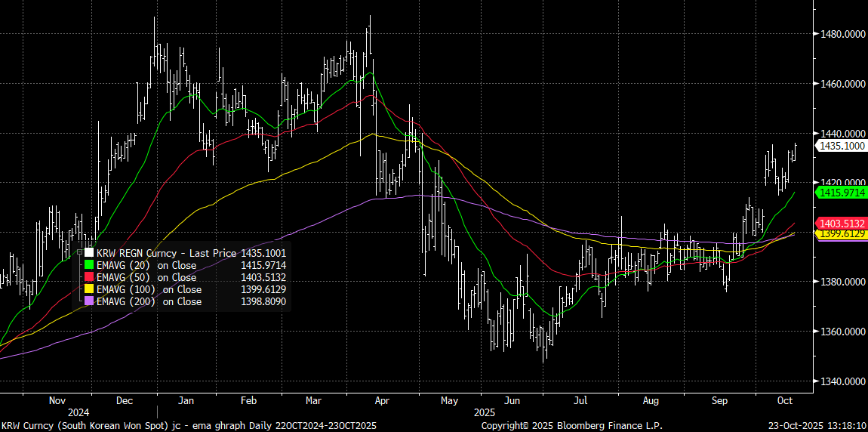Screen dimensions: 868x432
Task: Select the KRW REGN Curncy Last Price label
Action: (166, 253)
